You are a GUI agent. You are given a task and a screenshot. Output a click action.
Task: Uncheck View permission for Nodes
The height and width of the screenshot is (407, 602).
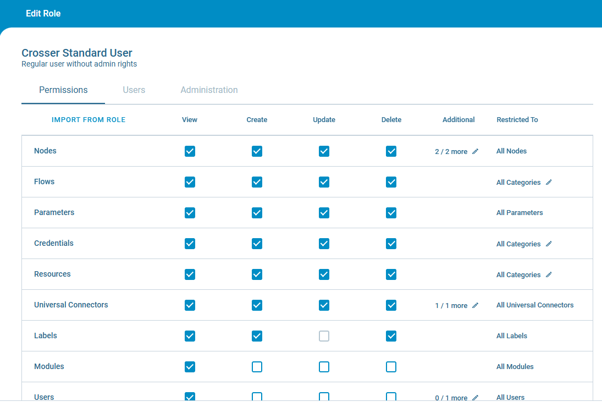pyautogui.click(x=190, y=152)
